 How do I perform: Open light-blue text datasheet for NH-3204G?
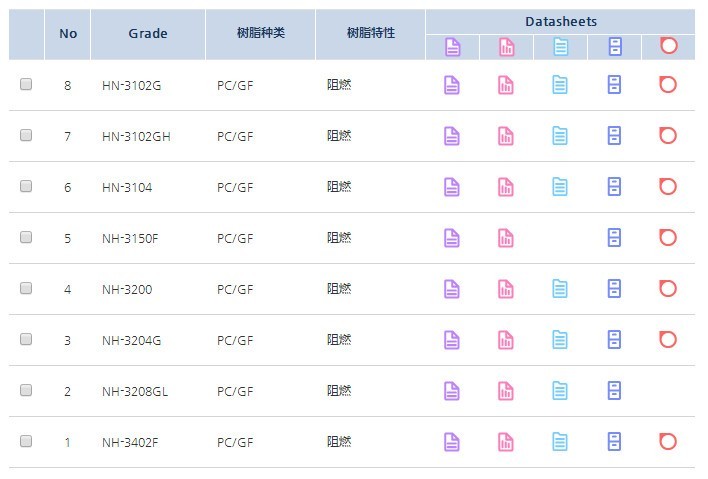560,340
